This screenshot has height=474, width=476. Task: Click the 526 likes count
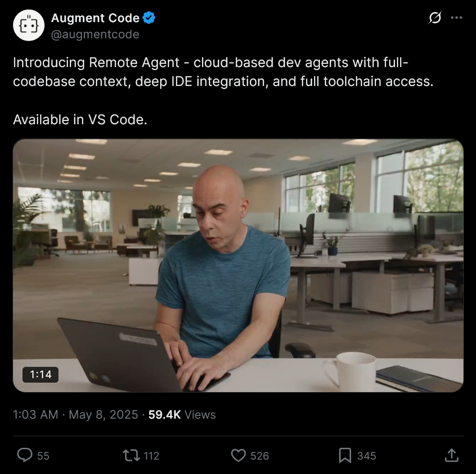[x=260, y=456]
